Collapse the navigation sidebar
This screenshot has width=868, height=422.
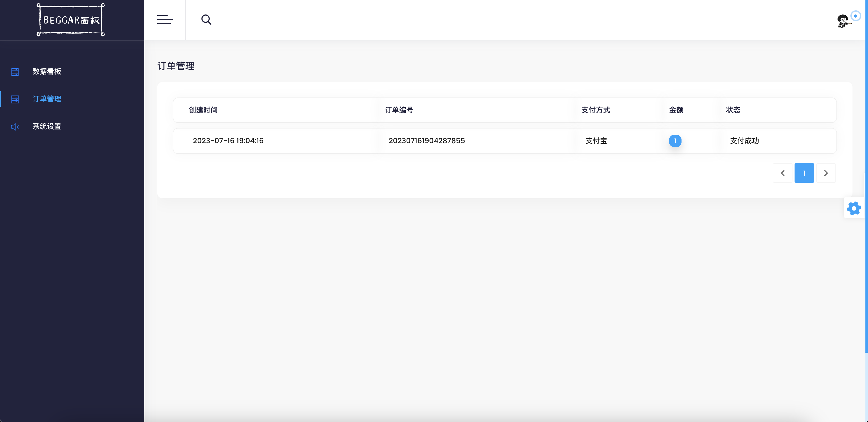point(165,20)
